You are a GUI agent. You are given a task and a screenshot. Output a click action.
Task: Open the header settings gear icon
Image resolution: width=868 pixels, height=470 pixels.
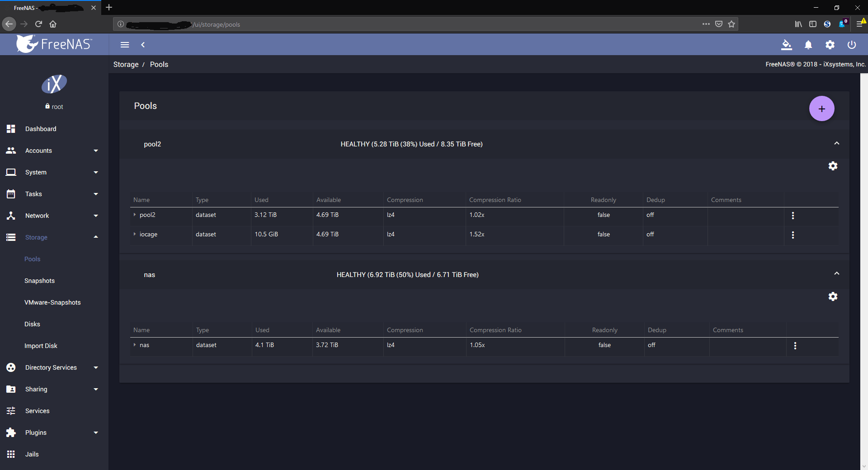[830, 45]
